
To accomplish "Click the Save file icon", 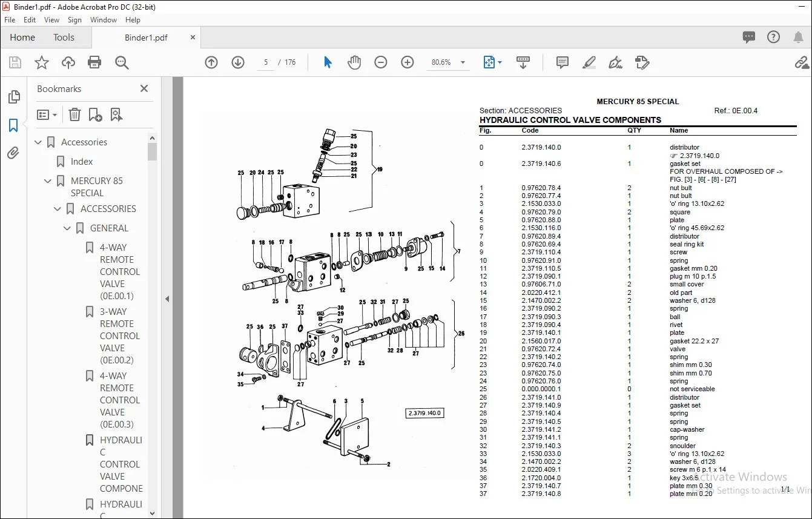I will pyautogui.click(x=15, y=62).
